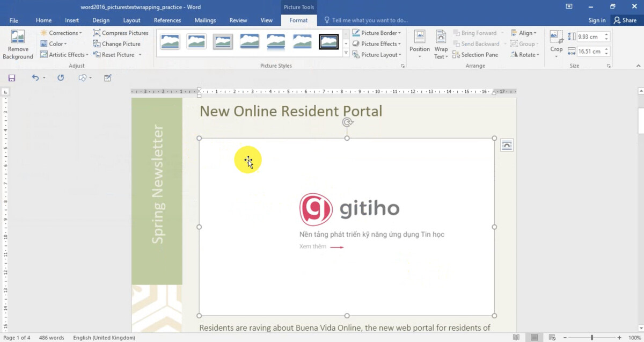Open Picture Layout dropdown

pyautogui.click(x=377, y=55)
